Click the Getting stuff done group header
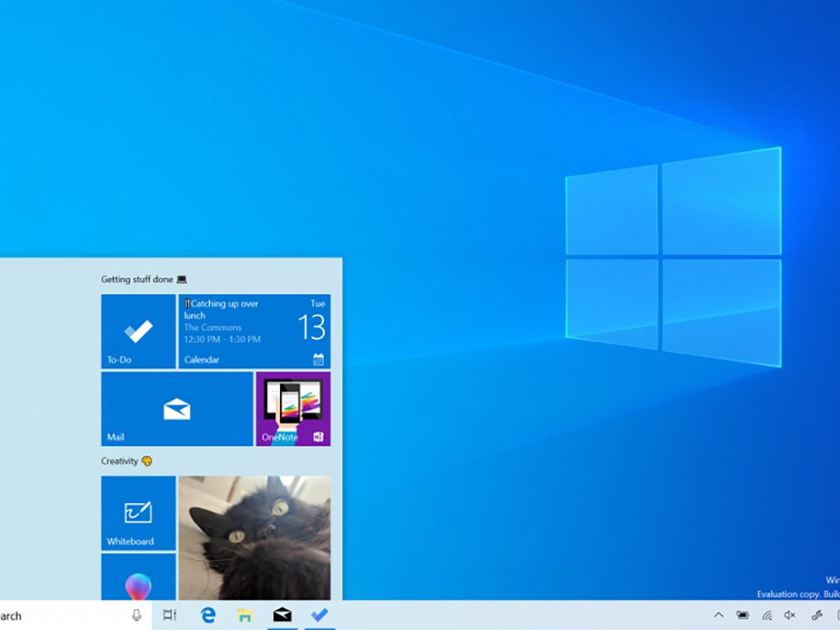 140,277
